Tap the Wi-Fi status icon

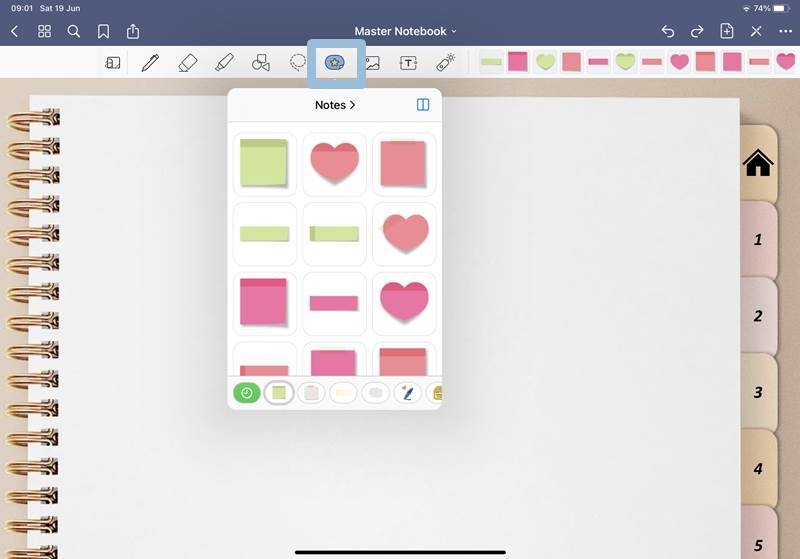coord(746,9)
